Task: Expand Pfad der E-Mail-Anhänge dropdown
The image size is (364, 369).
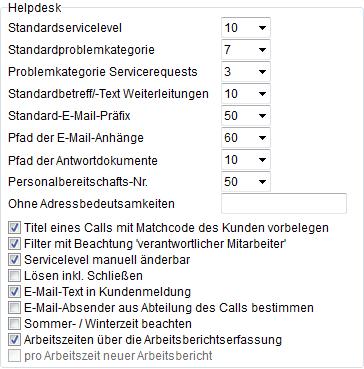Action: point(246,137)
